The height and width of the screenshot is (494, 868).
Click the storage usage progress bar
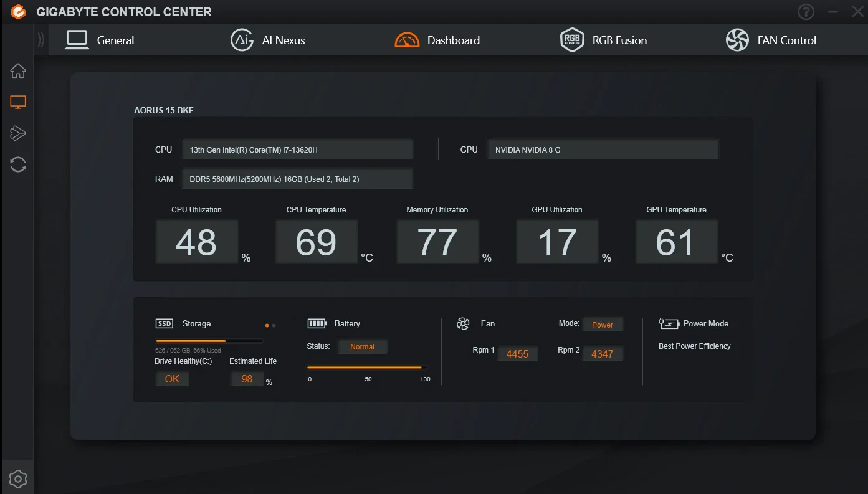209,341
